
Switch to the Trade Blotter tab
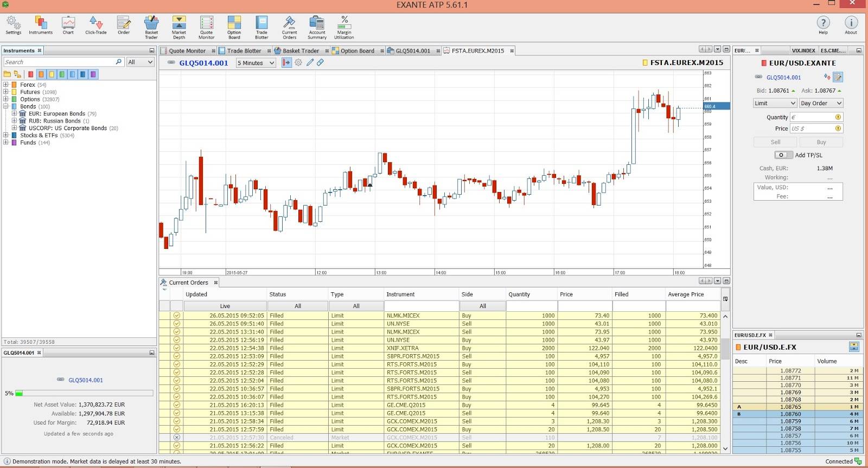pos(244,51)
